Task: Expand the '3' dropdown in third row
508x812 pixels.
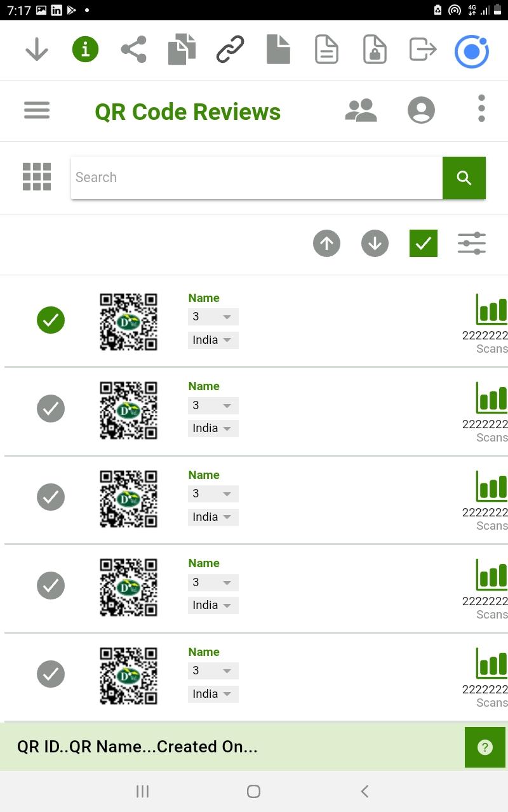Action: point(213,494)
